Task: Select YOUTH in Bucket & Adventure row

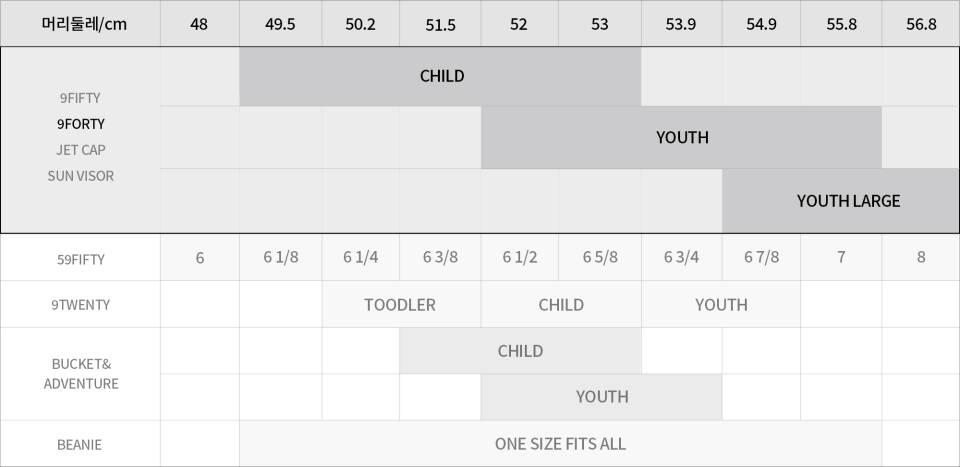Action: coord(602,397)
